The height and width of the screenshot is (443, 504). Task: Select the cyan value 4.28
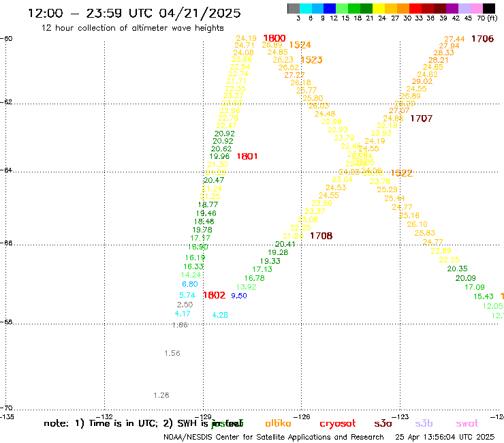[x=220, y=315]
